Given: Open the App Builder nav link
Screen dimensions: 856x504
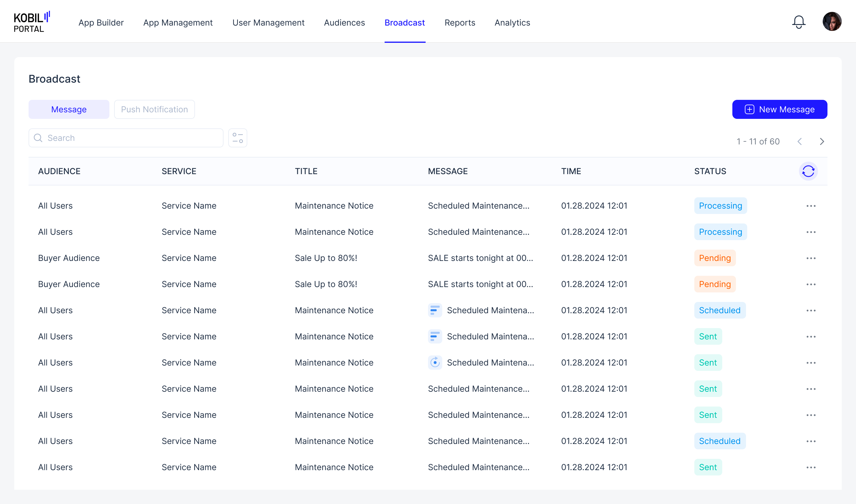Looking at the screenshot, I should [101, 22].
